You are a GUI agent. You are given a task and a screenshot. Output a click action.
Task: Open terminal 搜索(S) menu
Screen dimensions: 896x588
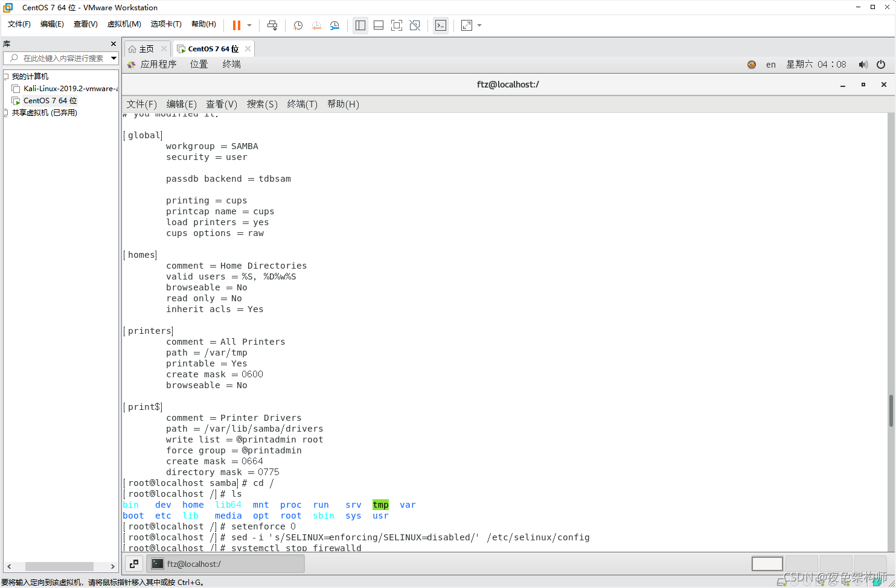(x=262, y=104)
